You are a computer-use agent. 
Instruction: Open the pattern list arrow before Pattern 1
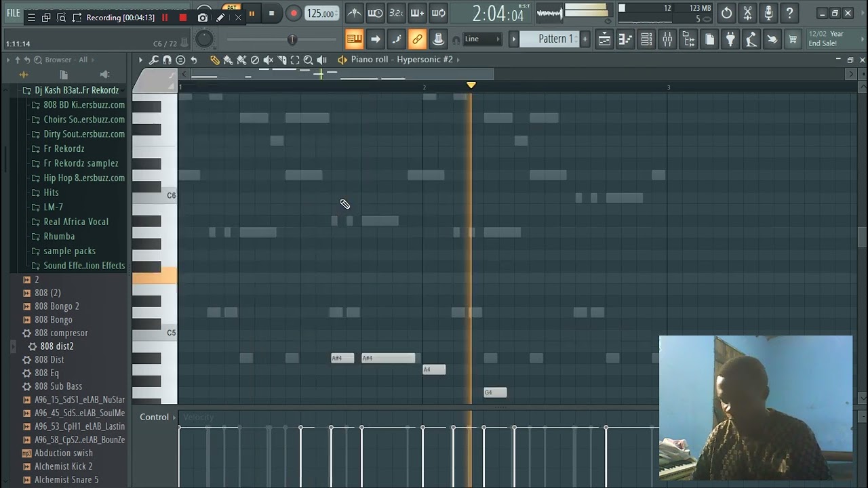tap(514, 39)
